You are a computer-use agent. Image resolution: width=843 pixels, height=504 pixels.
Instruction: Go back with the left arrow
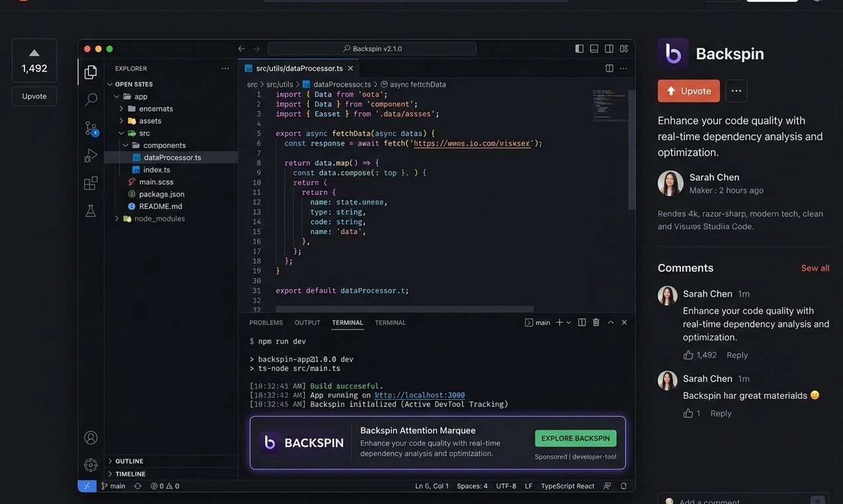point(242,48)
